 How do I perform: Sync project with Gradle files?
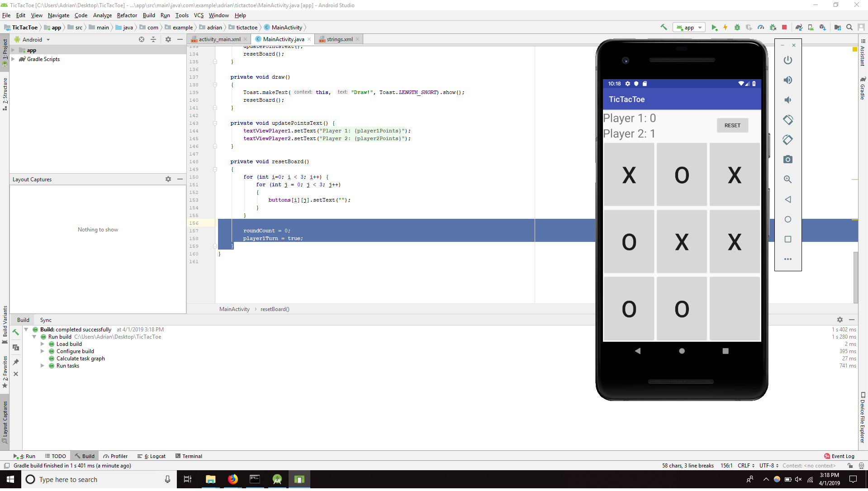click(798, 27)
